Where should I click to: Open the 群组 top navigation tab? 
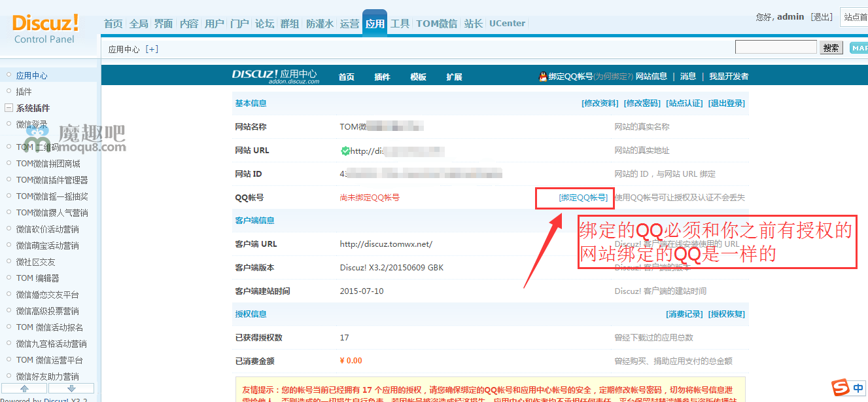coord(290,24)
